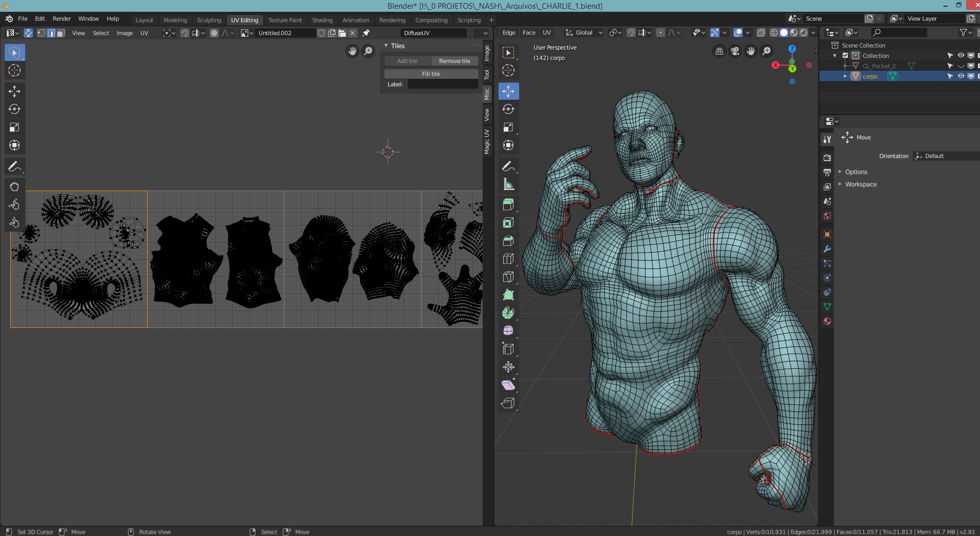Click the tile Label input field
980x536 pixels.
coord(443,84)
